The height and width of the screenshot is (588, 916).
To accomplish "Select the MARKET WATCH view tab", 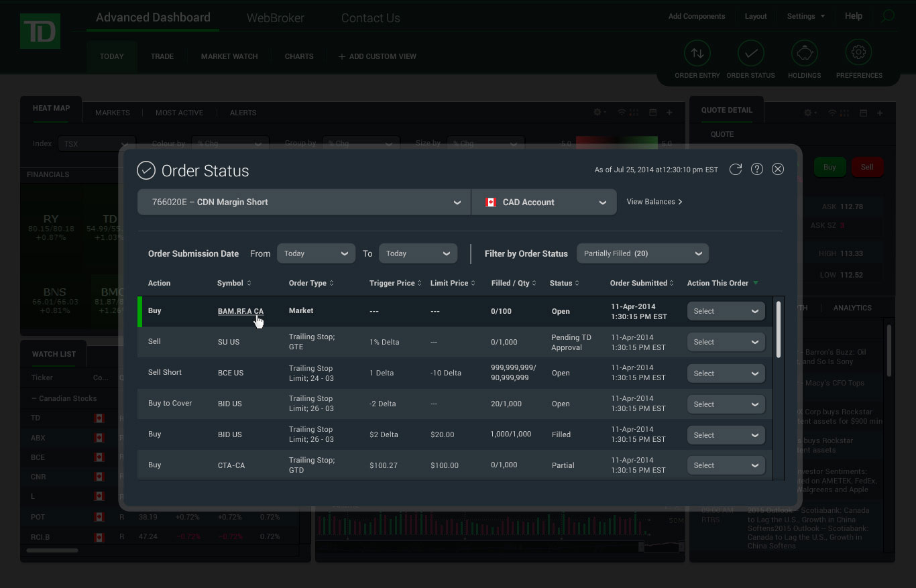I will 229,56.
